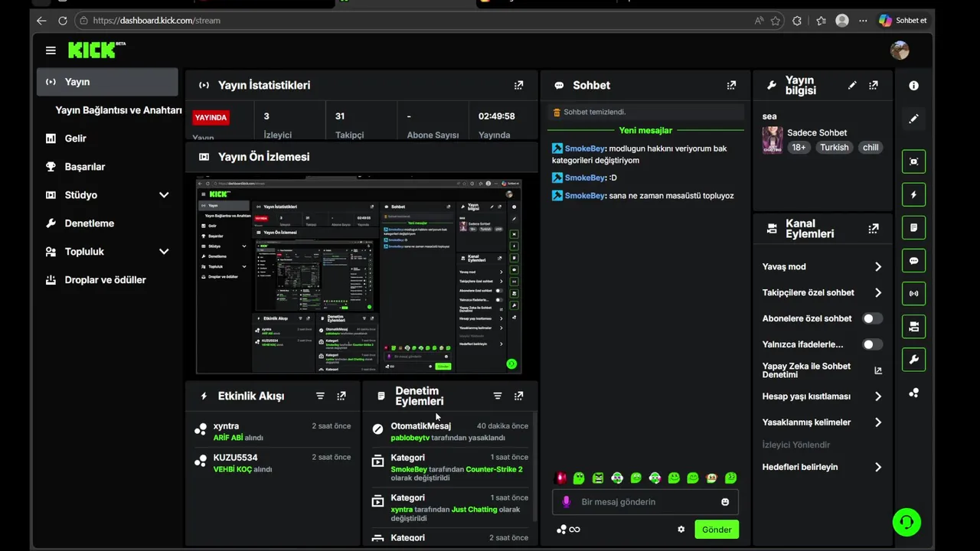The width and height of the screenshot is (980, 551).
Task: Open Yavaş mod options arrow
Action: click(x=878, y=267)
